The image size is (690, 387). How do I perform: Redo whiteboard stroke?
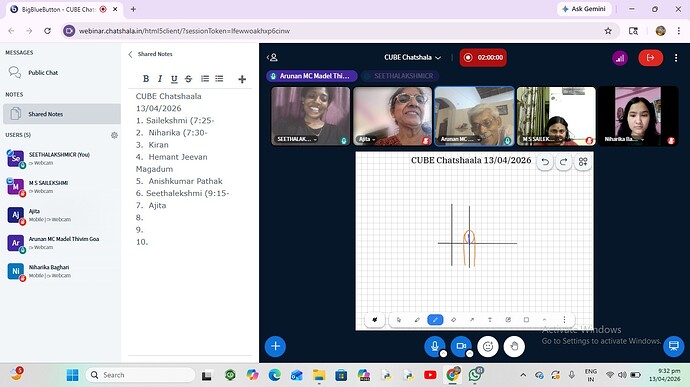[x=563, y=162]
